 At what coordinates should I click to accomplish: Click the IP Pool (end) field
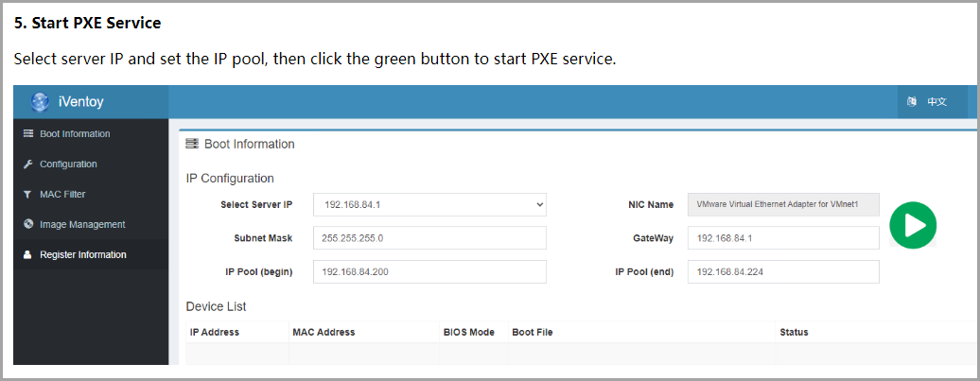[783, 271]
